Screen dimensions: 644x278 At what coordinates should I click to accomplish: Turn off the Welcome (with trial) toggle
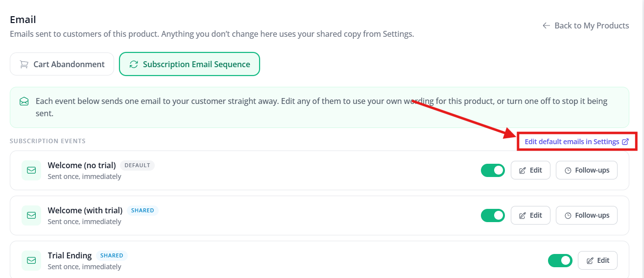pos(493,215)
